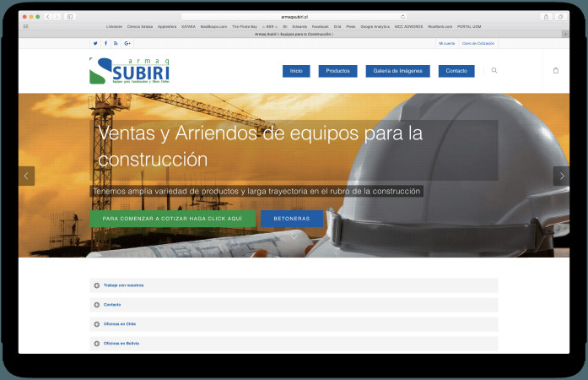588x380 pixels.
Task: Go to next slide arrow
Action: 561,176
